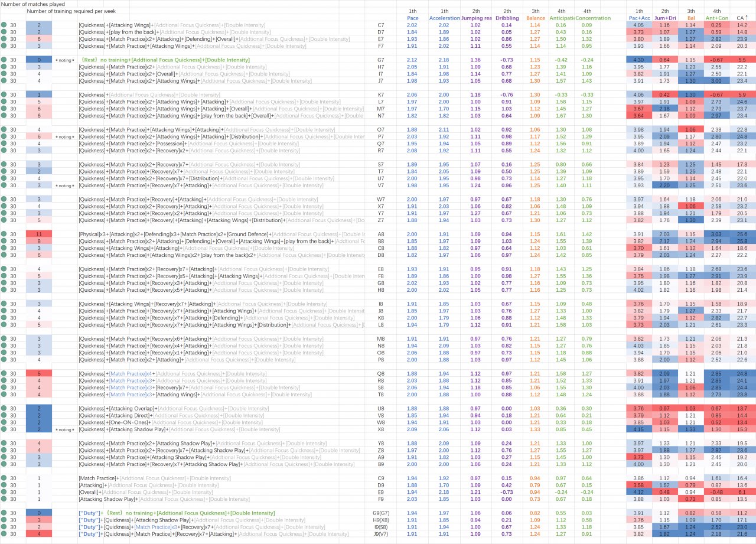Click the green dot in row A8

(x=4, y=234)
